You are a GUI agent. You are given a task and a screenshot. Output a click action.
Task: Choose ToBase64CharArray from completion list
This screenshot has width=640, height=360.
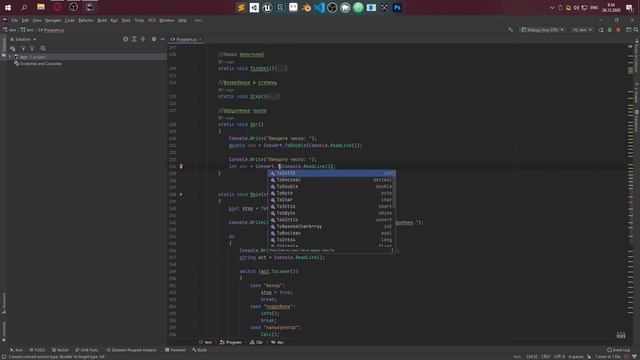click(x=331, y=227)
